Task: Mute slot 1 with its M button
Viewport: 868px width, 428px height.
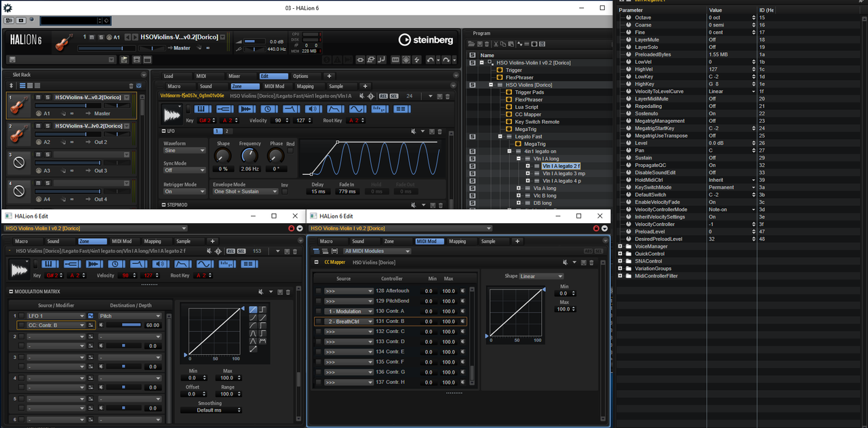Action: 38,98
